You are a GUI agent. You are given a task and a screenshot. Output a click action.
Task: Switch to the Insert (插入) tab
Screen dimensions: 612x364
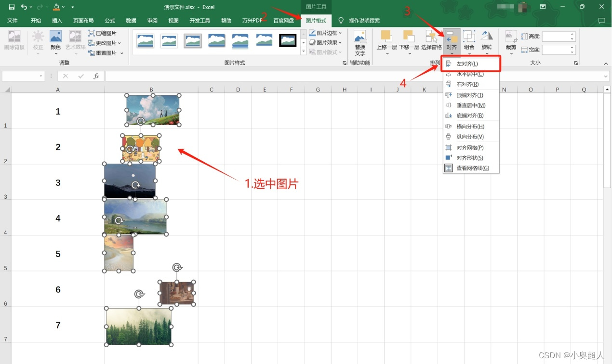(x=57, y=21)
